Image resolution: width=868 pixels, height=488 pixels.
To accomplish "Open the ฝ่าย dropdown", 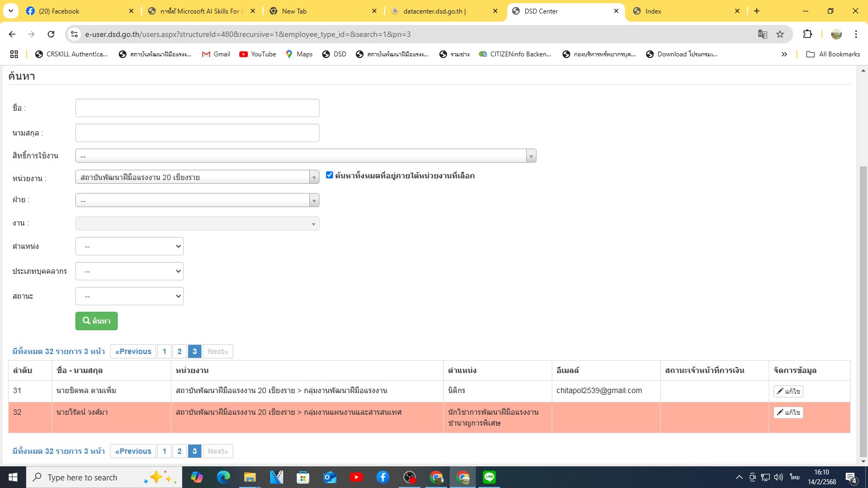I will pyautogui.click(x=197, y=201).
